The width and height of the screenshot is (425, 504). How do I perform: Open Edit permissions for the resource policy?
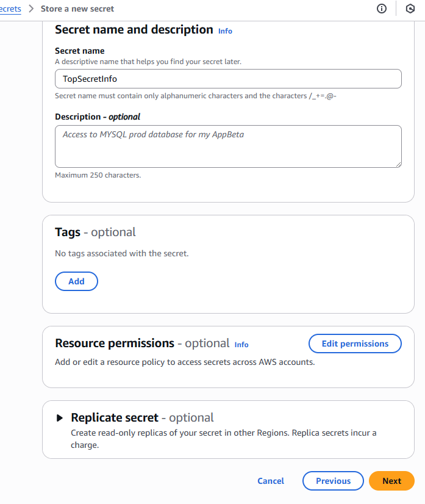click(355, 344)
